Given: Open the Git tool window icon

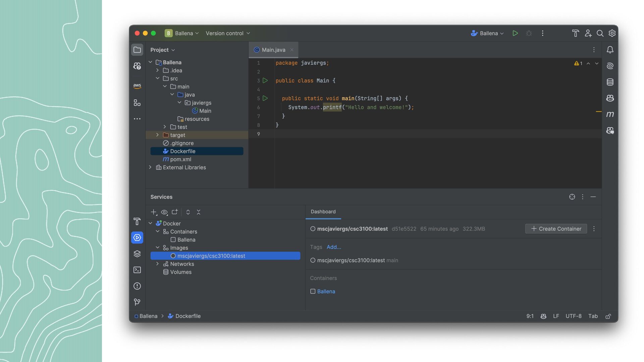Looking at the screenshot, I should click(137, 302).
